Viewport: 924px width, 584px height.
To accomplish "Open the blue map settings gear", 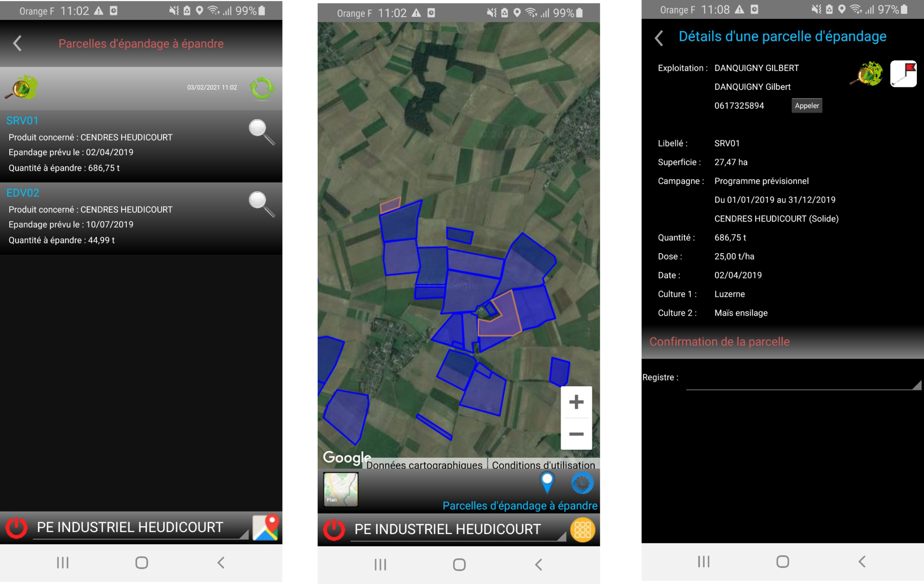I will 582,483.
